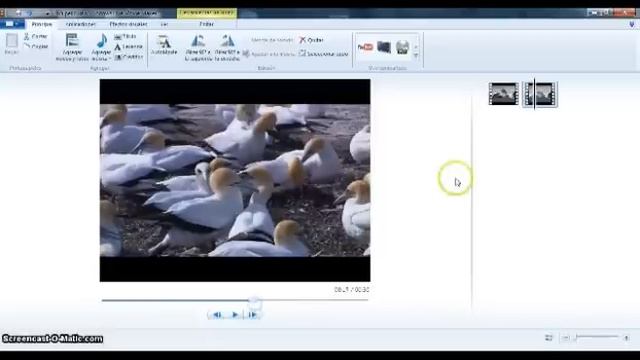Open the Ver ribbon tab
640x360 pixels.
(164, 24)
